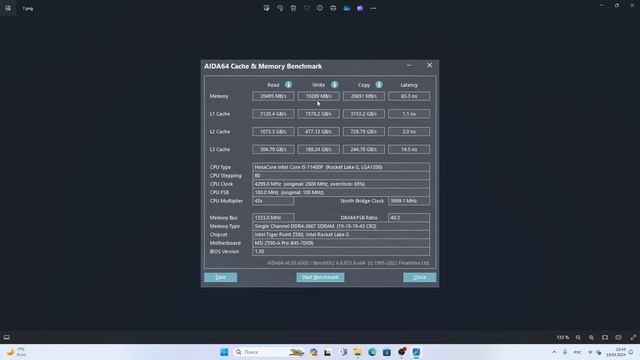This screenshot has width=640, height=360.
Task: Click the Close button at the bottom of the AIDA64 window
Action: pos(420,277)
